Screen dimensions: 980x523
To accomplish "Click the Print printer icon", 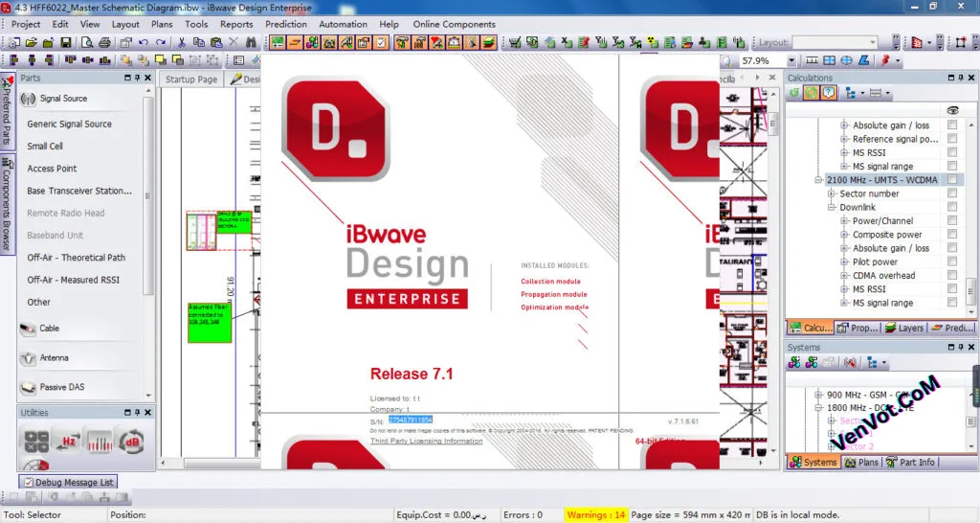I will point(104,42).
